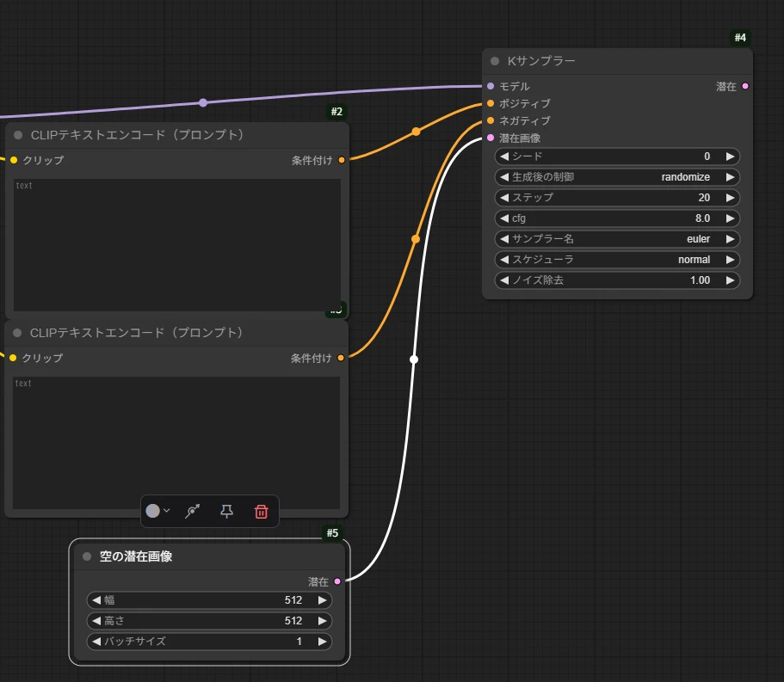
Task: Click the red trash delete icon
Action: click(262, 511)
